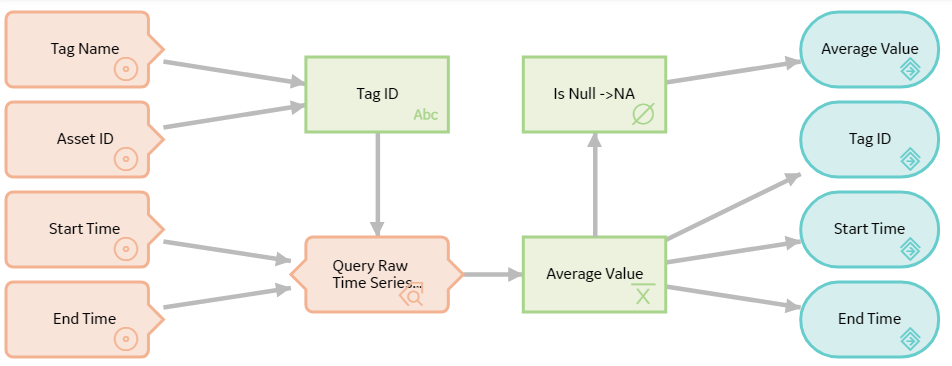Viewport: 952px width, 366px height.
Task: Click output arrow icon on Tag ID output
Action: [910, 160]
